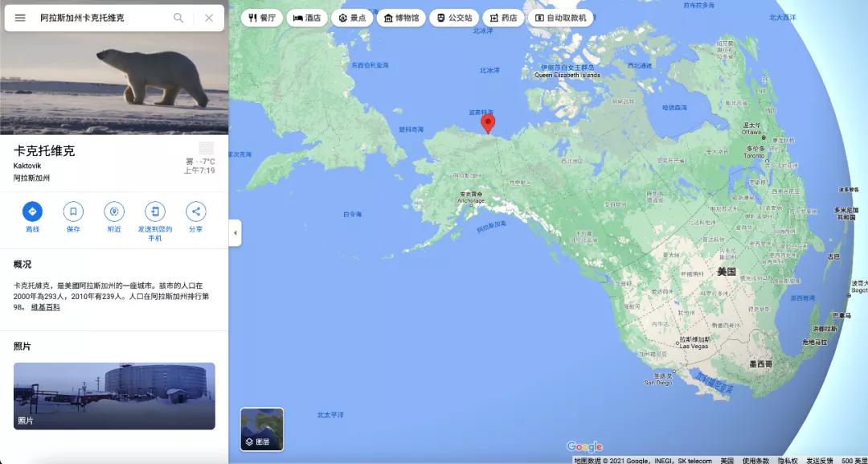Viewport: 868px width, 464px height.
Task: Click the 发送反馈 footer link
Action: 820,460
